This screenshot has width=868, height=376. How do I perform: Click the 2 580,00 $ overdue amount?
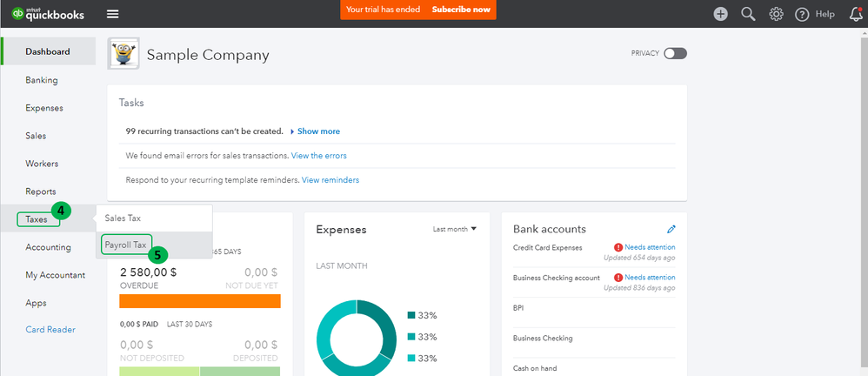(x=148, y=272)
